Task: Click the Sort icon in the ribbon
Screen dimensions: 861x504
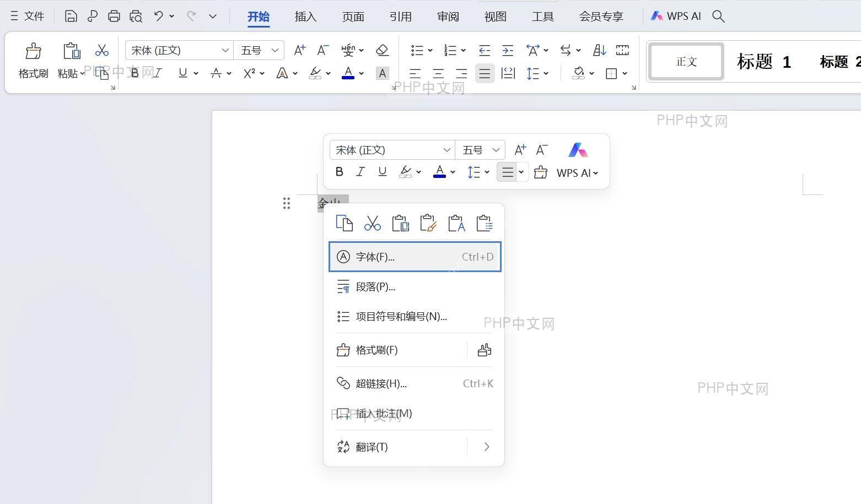Action: [599, 50]
